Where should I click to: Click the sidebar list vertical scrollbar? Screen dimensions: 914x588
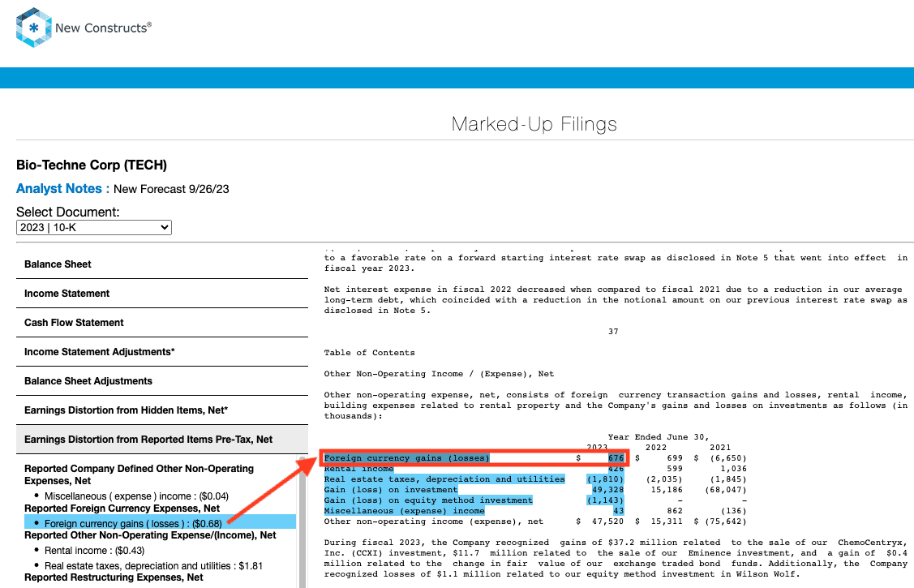(x=303, y=521)
